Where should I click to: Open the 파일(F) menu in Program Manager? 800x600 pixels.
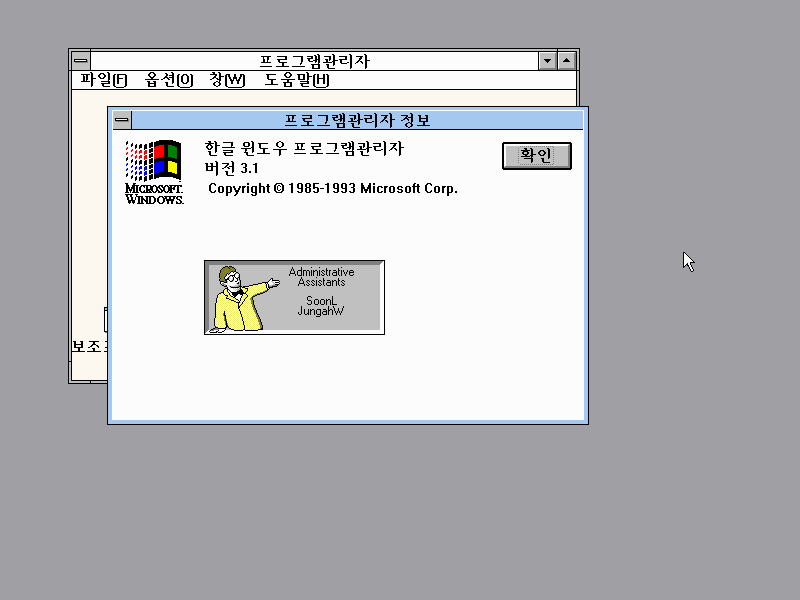point(104,80)
